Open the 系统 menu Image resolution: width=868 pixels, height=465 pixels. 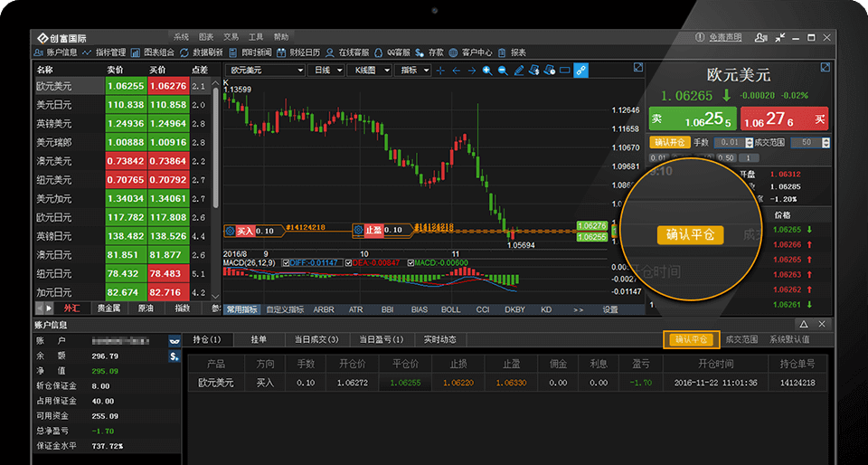(x=181, y=37)
